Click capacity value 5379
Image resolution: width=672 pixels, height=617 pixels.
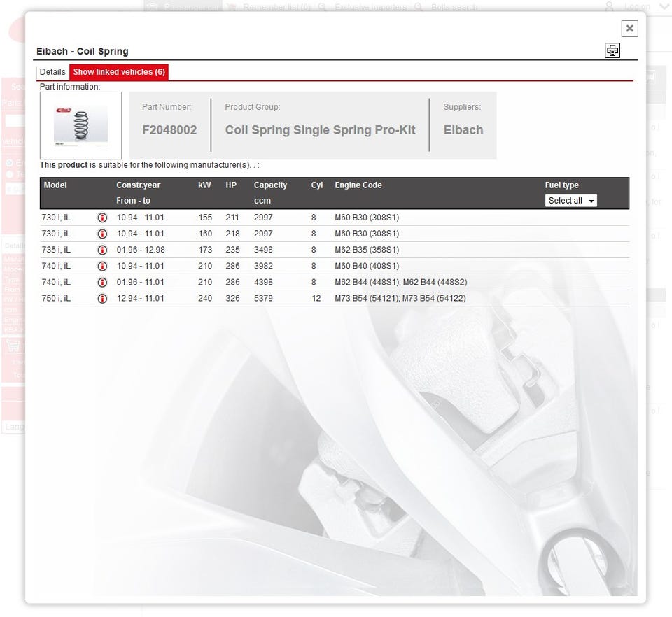tap(263, 298)
